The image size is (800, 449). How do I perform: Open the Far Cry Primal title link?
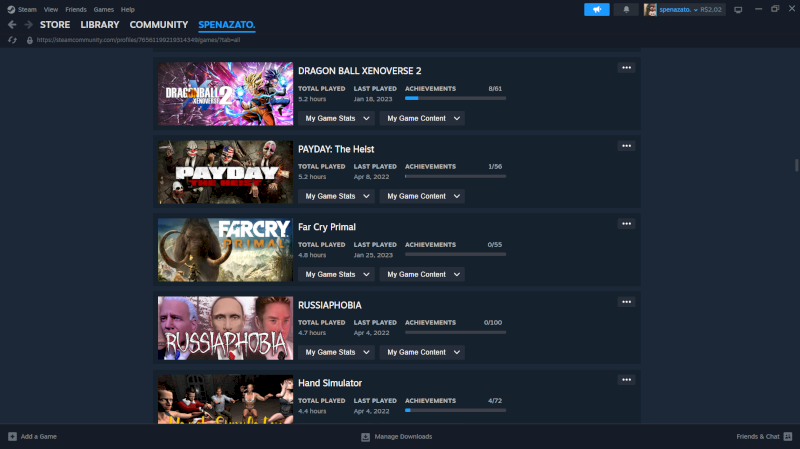(327, 227)
